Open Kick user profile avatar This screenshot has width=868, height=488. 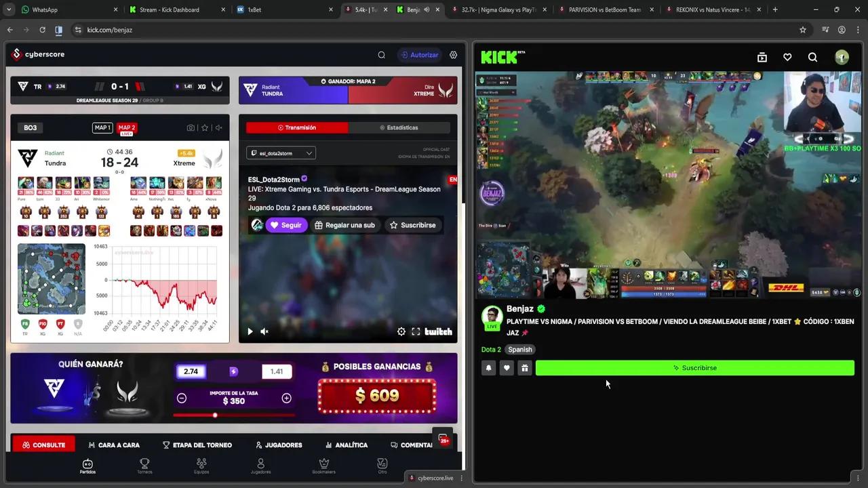click(842, 58)
